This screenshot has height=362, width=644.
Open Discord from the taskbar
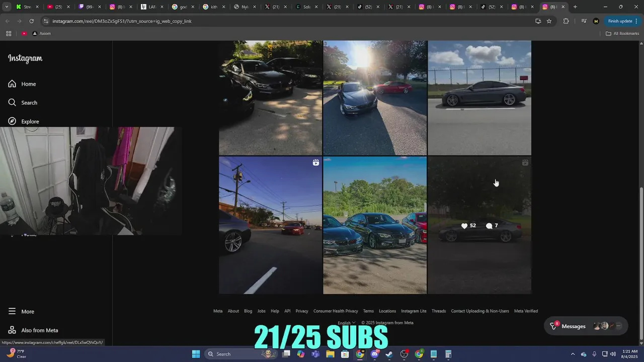coord(375,354)
